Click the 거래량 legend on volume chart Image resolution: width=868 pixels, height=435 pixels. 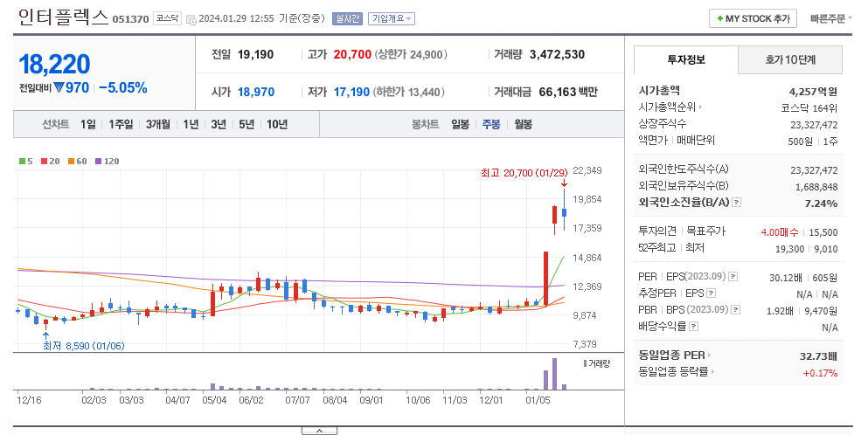click(597, 363)
